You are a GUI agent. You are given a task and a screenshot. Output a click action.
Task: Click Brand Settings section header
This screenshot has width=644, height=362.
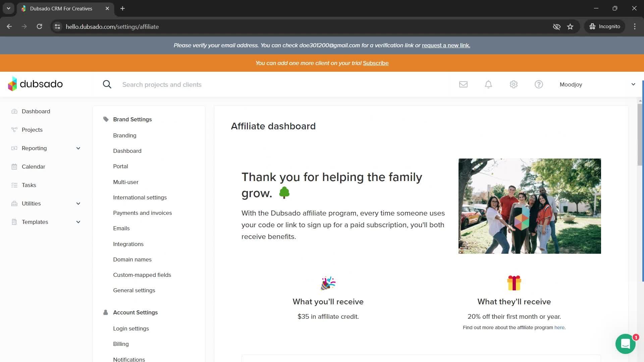pos(132,119)
